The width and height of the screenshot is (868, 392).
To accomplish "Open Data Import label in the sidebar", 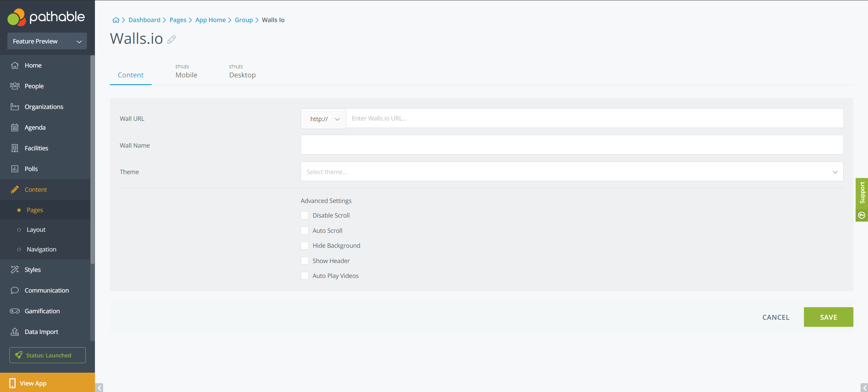I will pyautogui.click(x=41, y=332).
